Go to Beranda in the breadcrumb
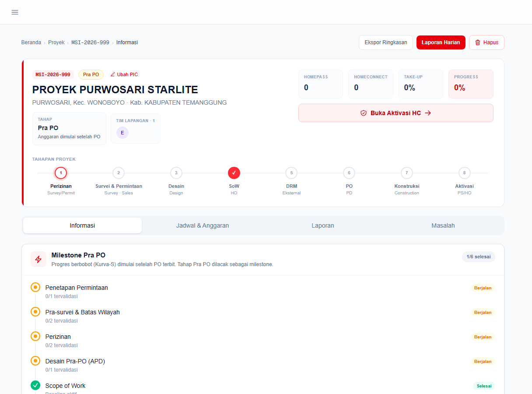Image resolution: width=532 pixels, height=394 pixels. [31, 42]
